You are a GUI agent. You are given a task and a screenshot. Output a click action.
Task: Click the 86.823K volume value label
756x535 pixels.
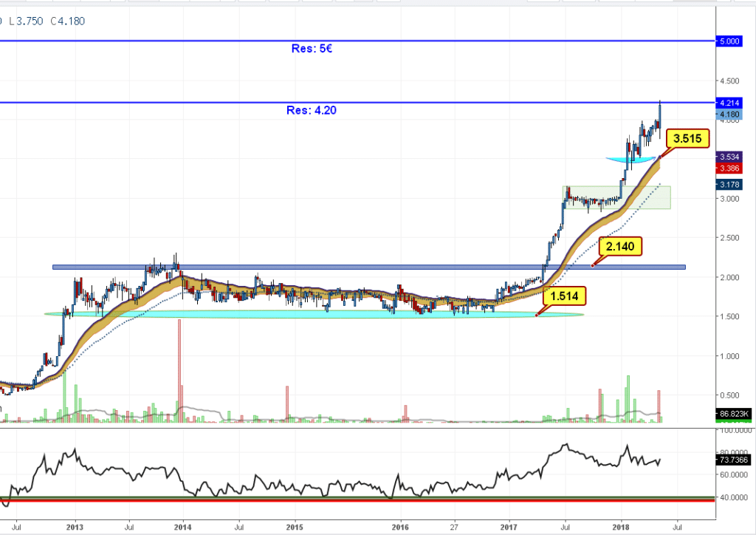(733, 413)
